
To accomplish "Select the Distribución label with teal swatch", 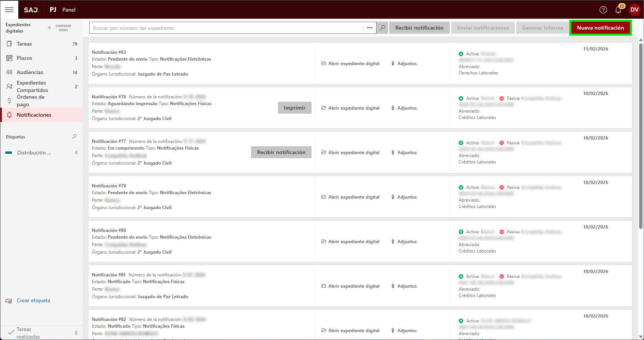I will (x=34, y=153).
